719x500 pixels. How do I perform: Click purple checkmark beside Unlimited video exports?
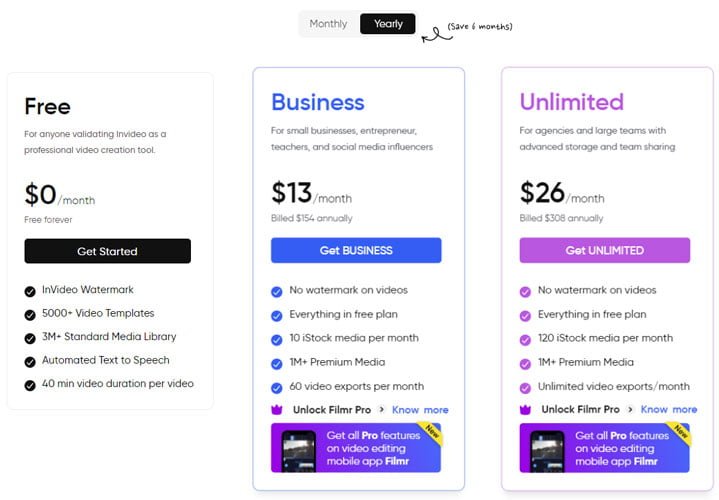[525, 389]
